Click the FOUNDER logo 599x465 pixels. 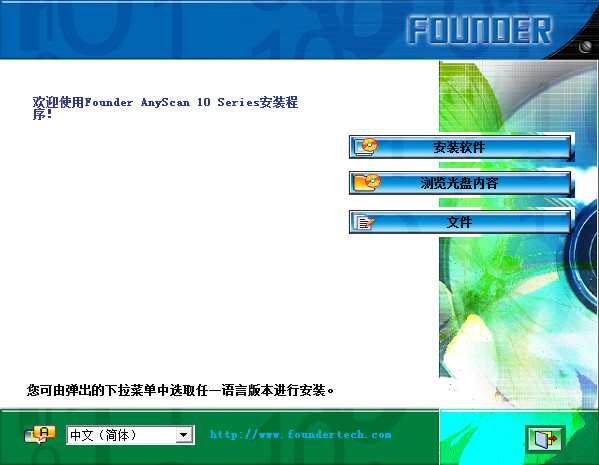(479, 30)
